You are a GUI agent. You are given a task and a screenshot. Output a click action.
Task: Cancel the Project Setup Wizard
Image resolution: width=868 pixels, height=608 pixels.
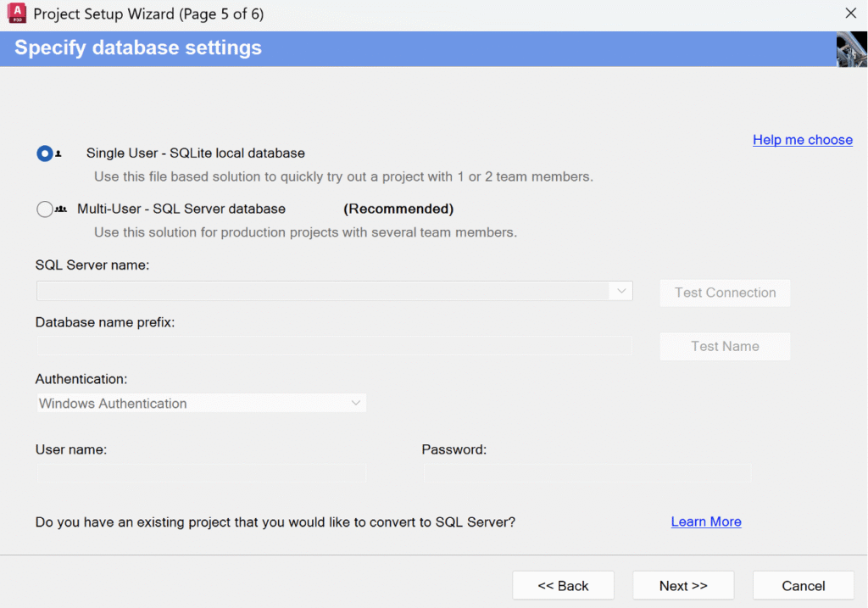tap(804, 585)
